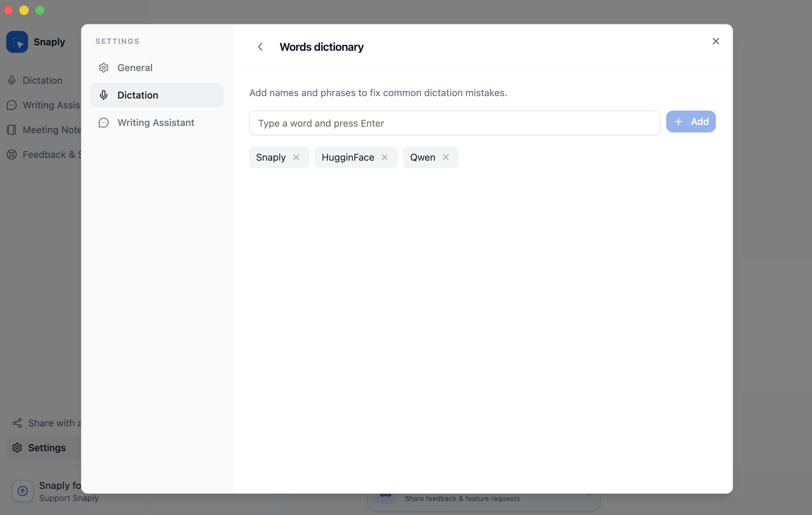Switch to the Writing Assistant settings section
Viewport: 812px width, 515px height.
(156, 123)
